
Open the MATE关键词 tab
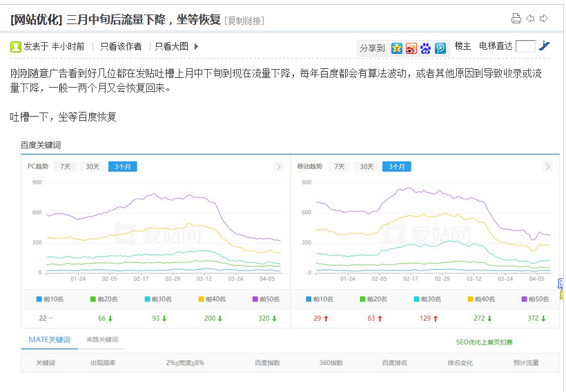(50, 340)
